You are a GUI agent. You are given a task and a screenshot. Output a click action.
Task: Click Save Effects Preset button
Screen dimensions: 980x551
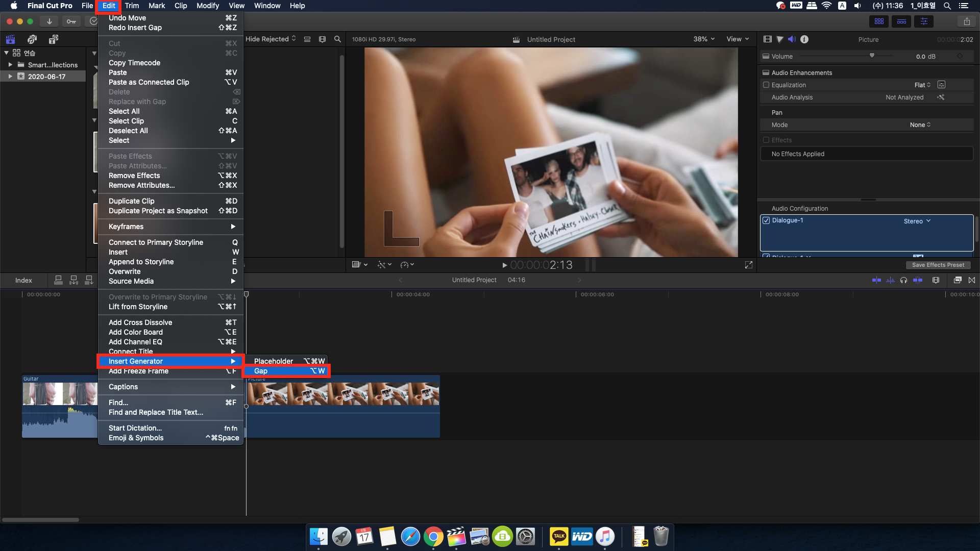pos(938,265)
